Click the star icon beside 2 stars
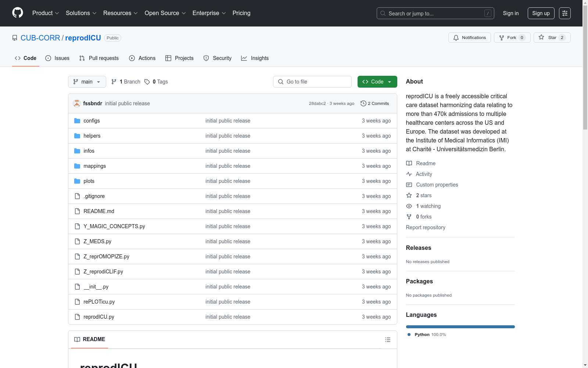588x368 pixels. (409, 195)
